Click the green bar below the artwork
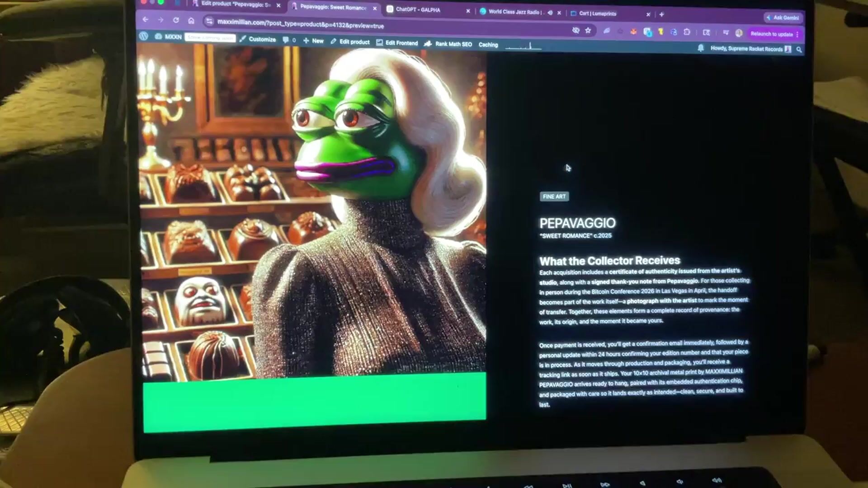Screen dimensions: 868x488 coord(314,400)
